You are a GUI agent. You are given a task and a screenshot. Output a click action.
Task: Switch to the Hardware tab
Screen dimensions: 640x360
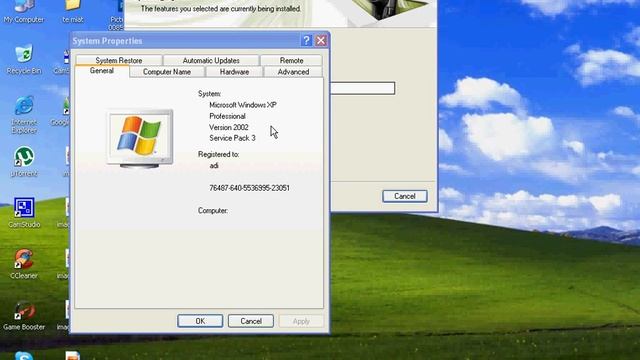(234, 71)
